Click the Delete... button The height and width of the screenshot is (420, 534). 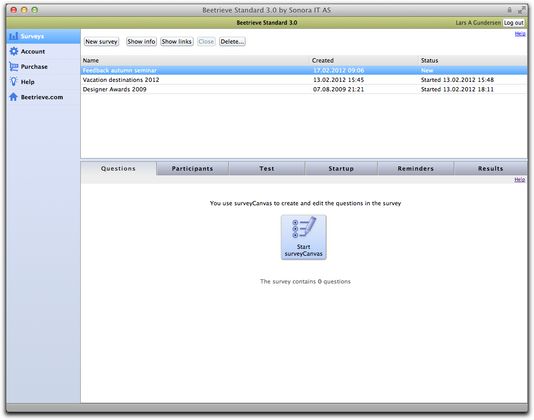click(x=232, y=42)
